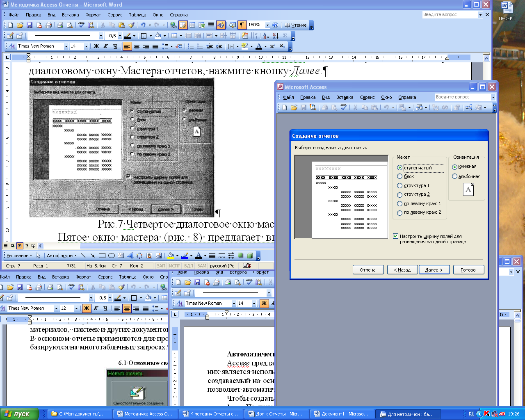Select Rectangle tool in Drawing toolbar

click(x=102, y=256)
